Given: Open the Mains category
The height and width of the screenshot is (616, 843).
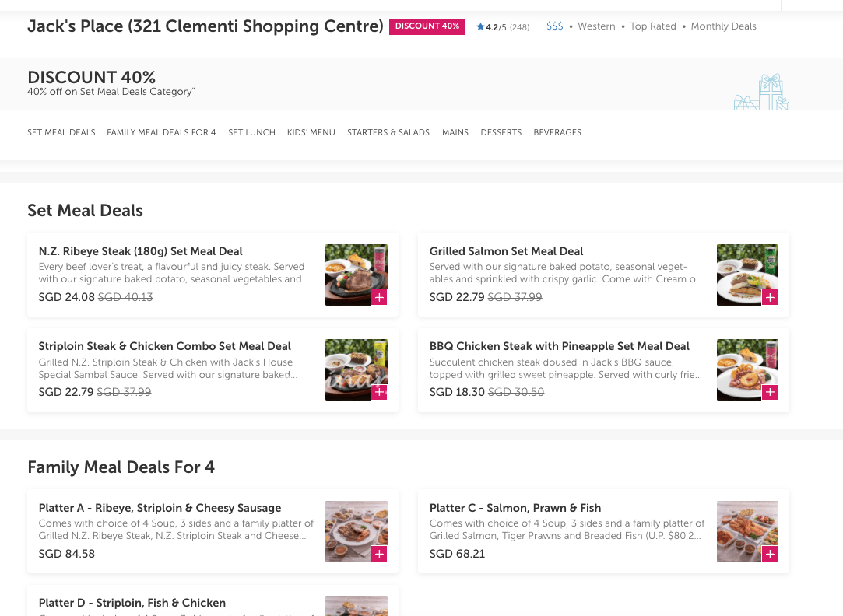Looking at the screenshot, I should (455, 133).
